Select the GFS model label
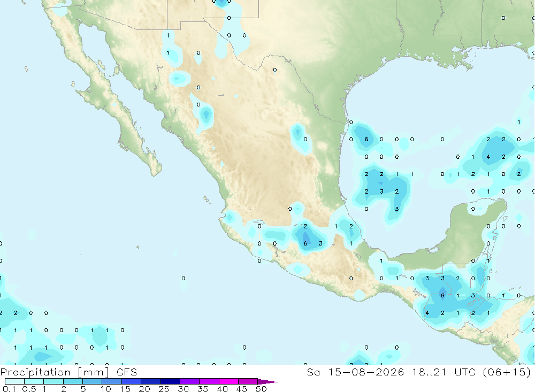Image resolution: width=535 pixels, height=392 pixels. pos(127,372)
